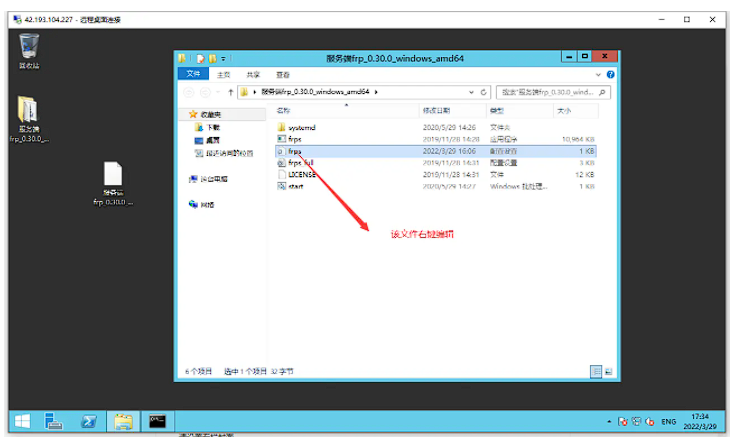Switch to large icons view in status bar
The width and height of the screenshot is (737, 439).
(608, 370)
